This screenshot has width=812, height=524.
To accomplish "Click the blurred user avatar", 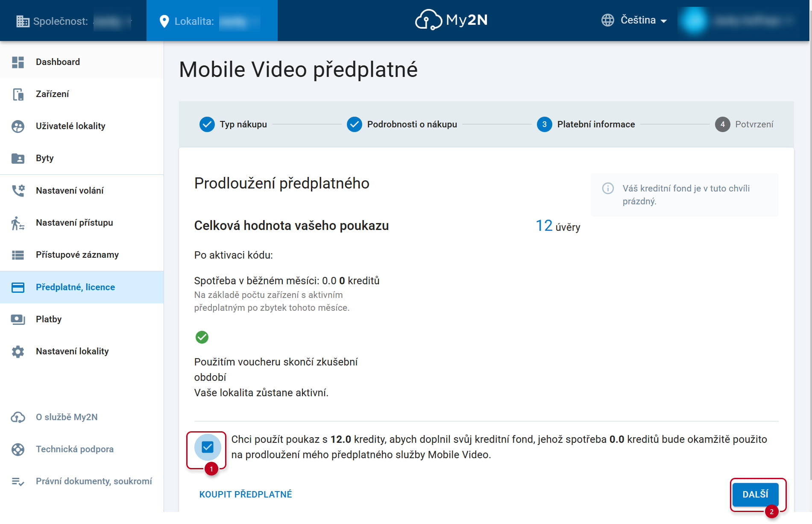I will pos(694,21).
